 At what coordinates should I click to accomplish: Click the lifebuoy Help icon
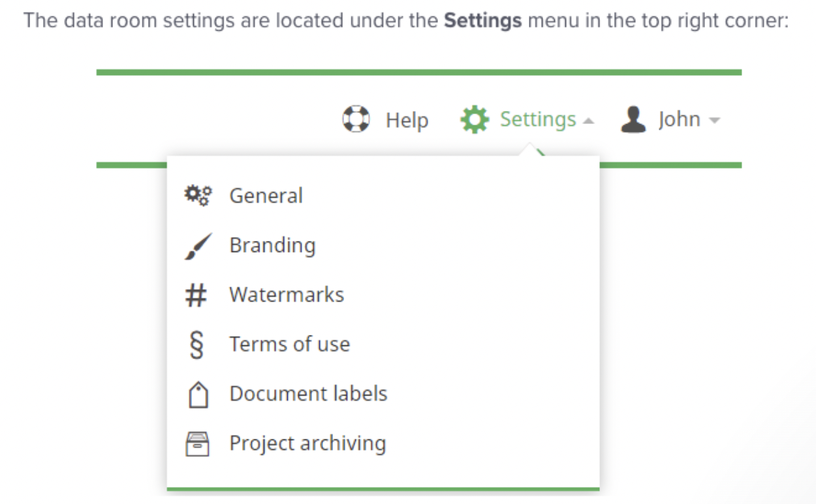356,120
